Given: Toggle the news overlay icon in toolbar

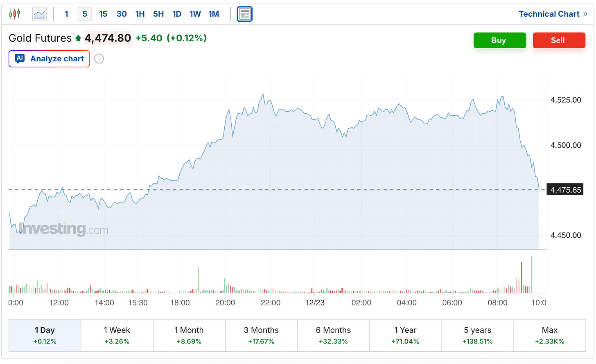Looking at the screenshot, I should click(245, 14).
